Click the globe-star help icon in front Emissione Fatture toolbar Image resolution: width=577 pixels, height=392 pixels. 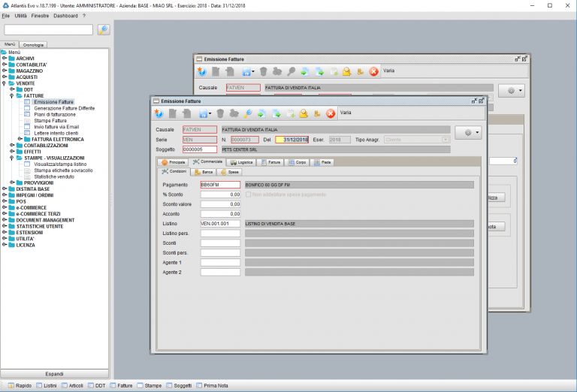pyautogui.click(x=159, y=113)
